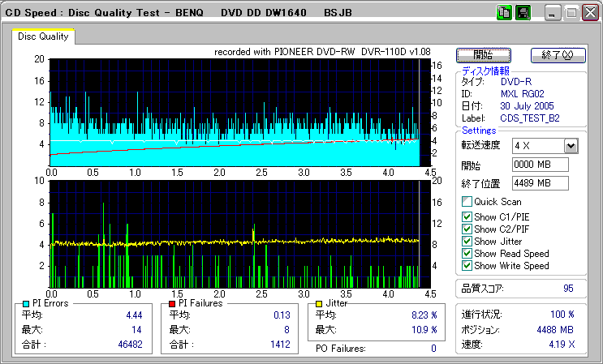Toggle the Show C2/PIF checkbox
603x364 pixels.
pos(467,229)
